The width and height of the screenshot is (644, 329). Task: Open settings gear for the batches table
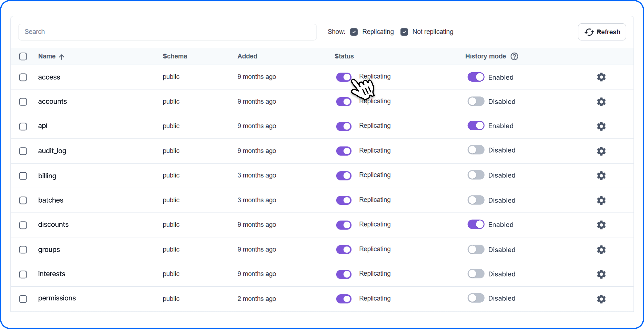[601, 200]
